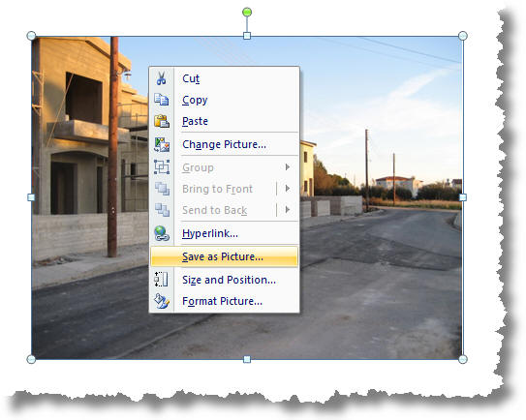
Task: Click the Change Picture icon
Action: point(162,144)
